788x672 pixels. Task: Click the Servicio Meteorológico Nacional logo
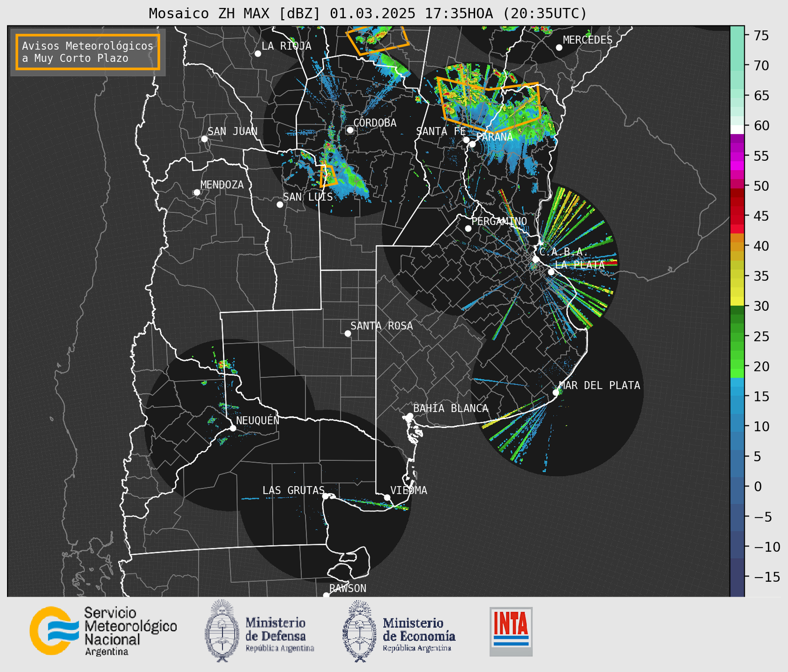[x=103, y=631]
